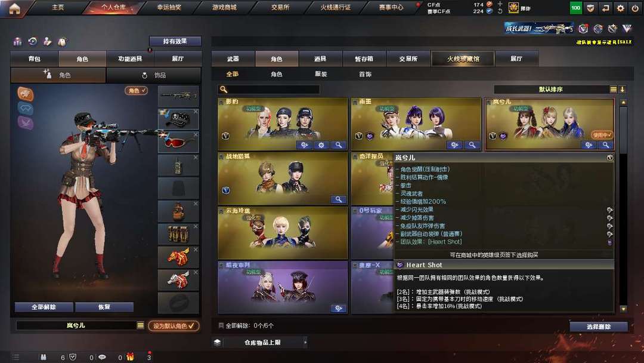
Task: Click the gift icon in bottom bar
Action: (x=130, y=357)
